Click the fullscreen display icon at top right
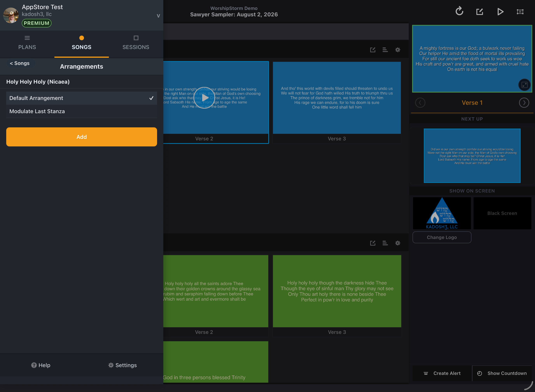The image size is (535, 392). coord(520,12)
